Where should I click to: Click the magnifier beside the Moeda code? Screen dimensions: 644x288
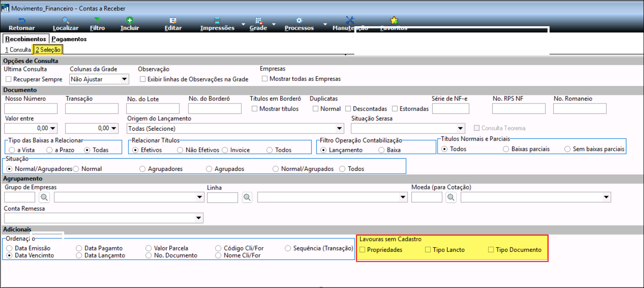(451, 197)
